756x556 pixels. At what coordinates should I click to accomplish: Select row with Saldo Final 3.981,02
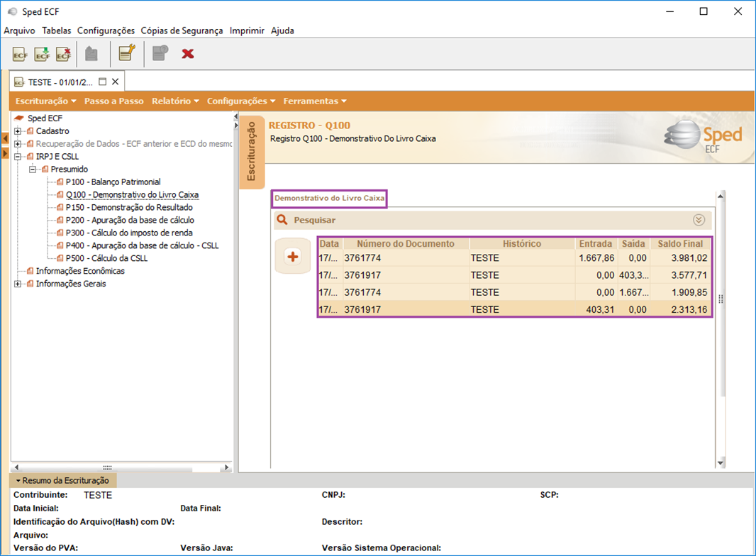[514, 258]
